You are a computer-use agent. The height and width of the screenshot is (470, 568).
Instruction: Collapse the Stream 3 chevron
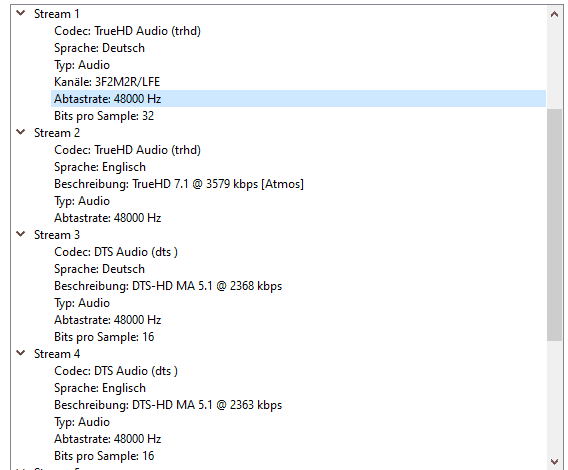point(21,234)
